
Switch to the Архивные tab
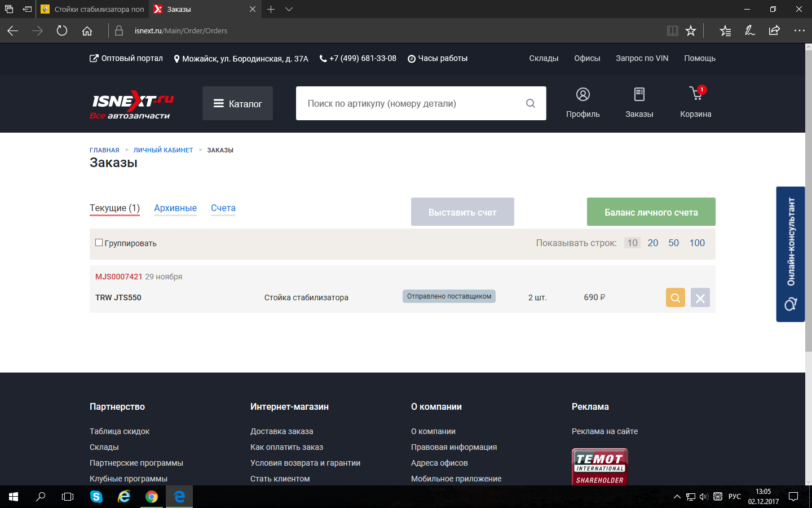[175, 208]
